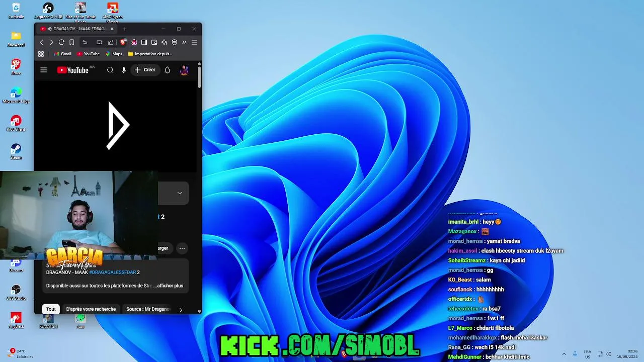
Task: Toggle the browser sidebar panel icon
Action: [144, 42]
